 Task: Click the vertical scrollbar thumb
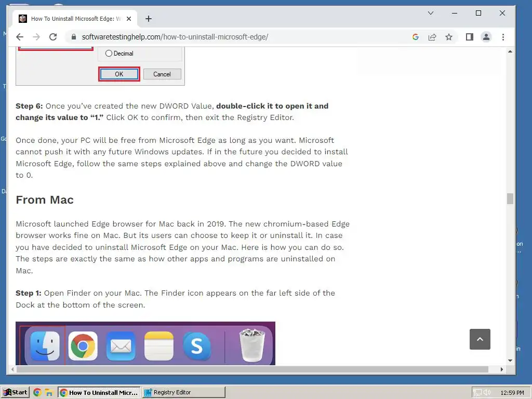(x=510, y=198)
